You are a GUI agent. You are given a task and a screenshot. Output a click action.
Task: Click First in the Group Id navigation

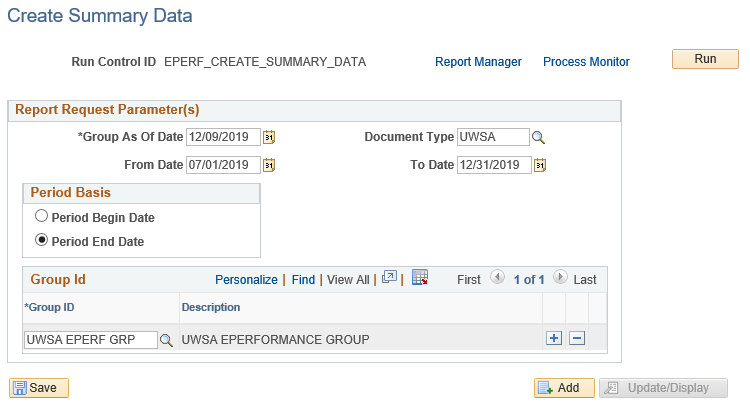coord(469,280)
